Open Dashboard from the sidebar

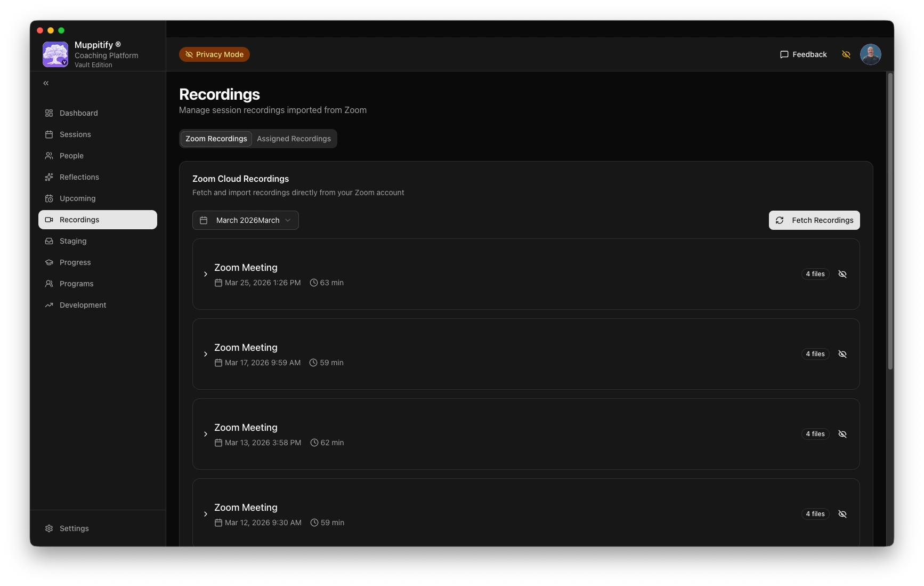[x=78, y=113]
